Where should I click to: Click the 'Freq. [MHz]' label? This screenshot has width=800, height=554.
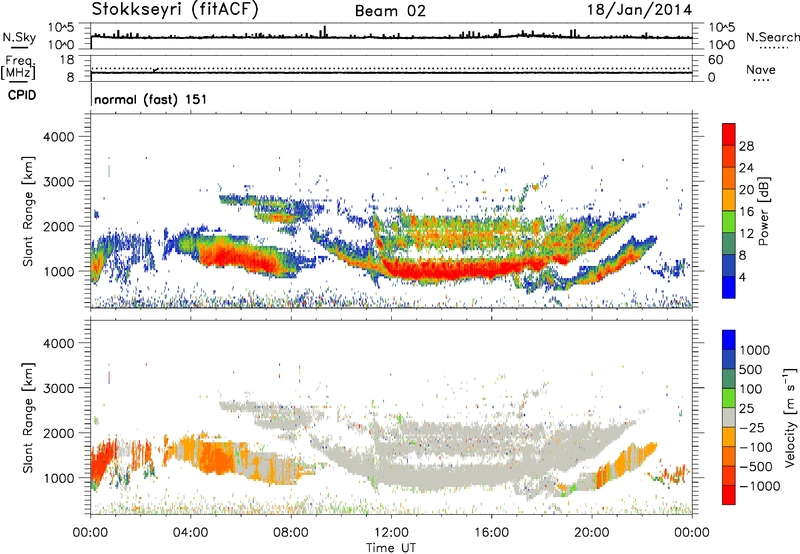point(18,68)
